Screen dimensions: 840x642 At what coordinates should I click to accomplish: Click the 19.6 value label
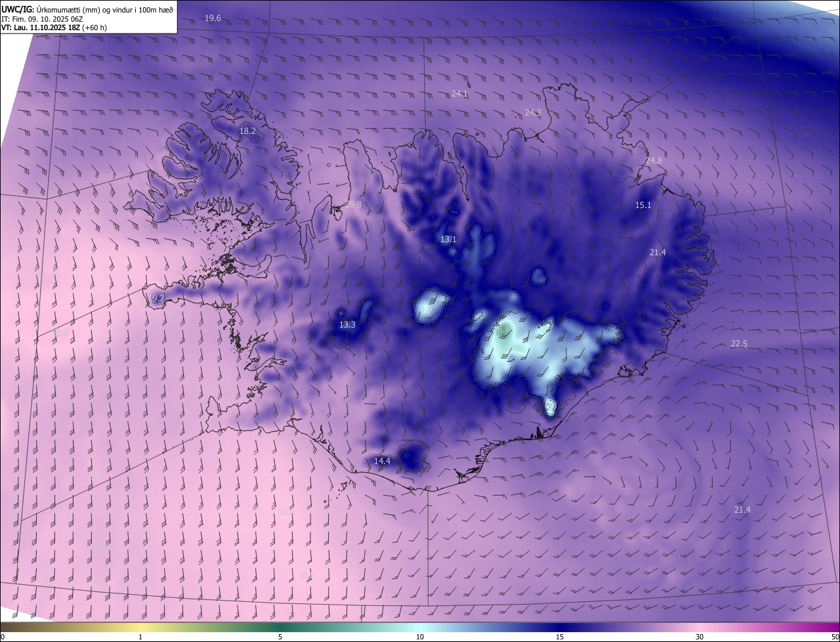coord(213,18)
